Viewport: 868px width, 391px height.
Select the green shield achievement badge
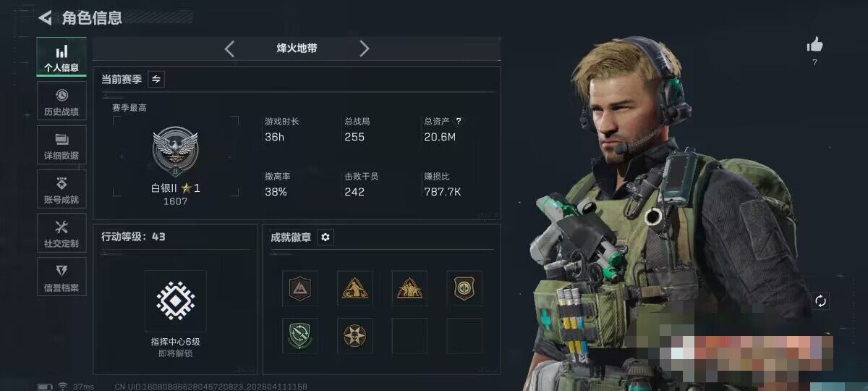pyautogui.click(x=300, y=336)
